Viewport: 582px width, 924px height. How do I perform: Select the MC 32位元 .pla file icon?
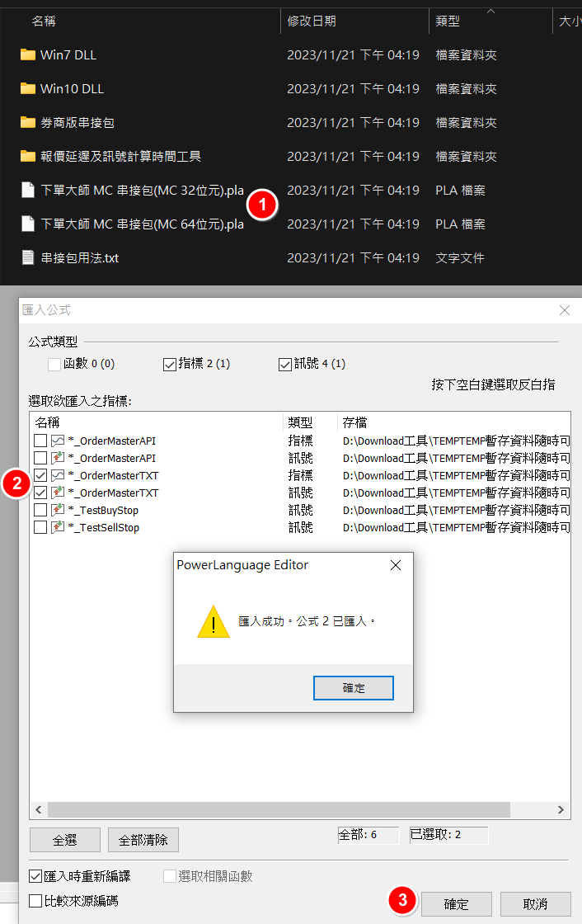[28, 190]
